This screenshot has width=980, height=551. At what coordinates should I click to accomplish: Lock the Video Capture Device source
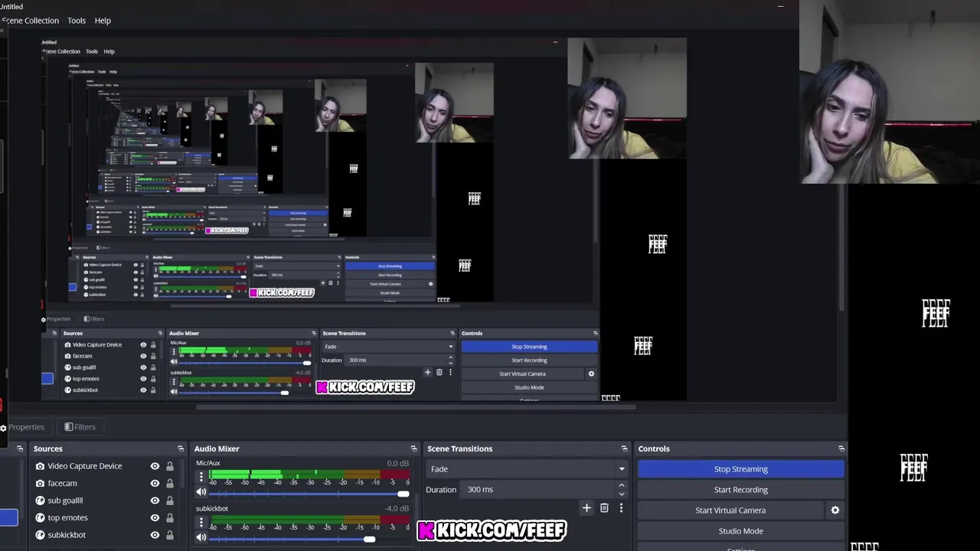pyautogui.click(x=170, y=466)
